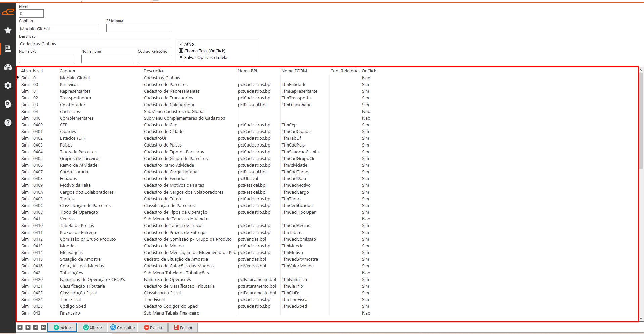644x334 pixels.
Task: Click the Descrição input field
Action: tap(95, 44)
